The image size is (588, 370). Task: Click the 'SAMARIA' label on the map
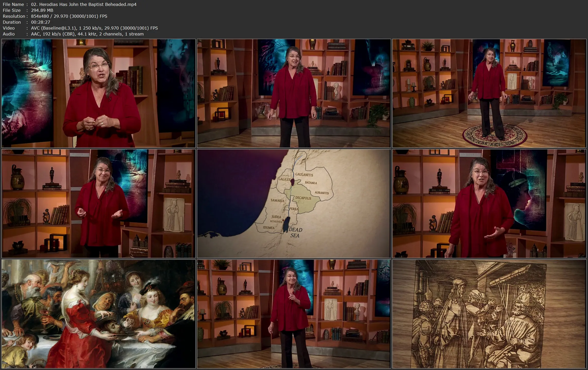pyautogui.click(x=277, y=200)
